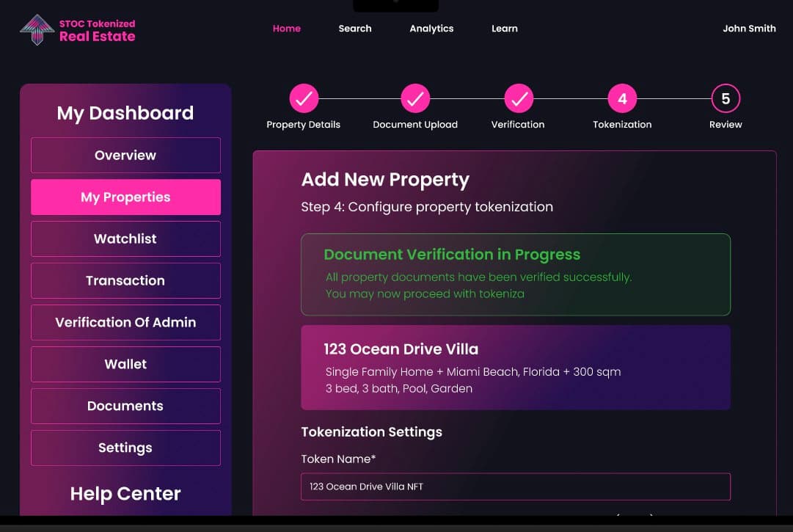This screenshot has height=532, width=793.
Task: Open the Wallet sidebar button
Action: (125, 365)
